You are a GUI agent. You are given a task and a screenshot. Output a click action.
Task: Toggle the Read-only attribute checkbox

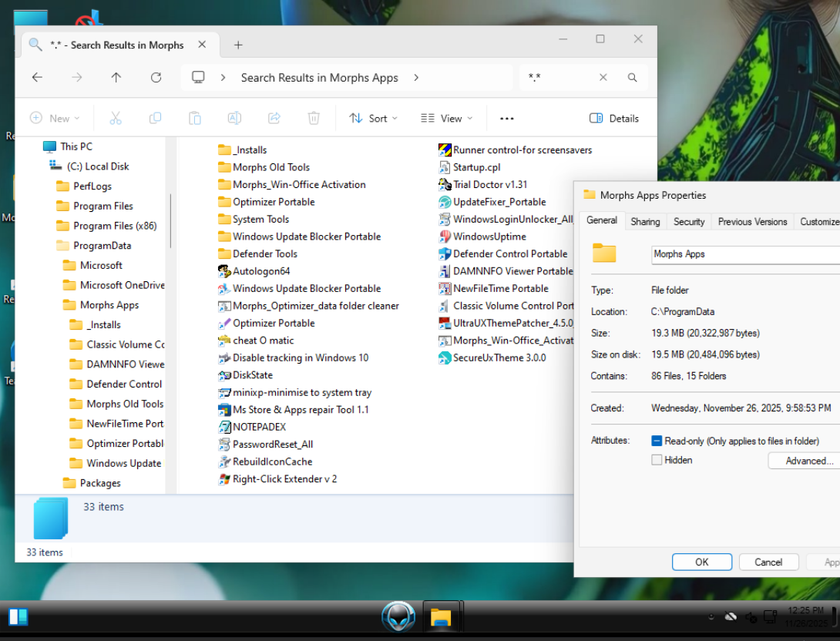(657, 441)
